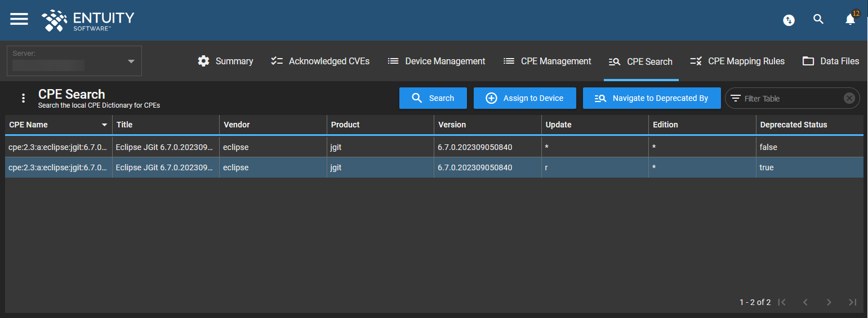Click the Assign to Device button

coord(525,98)
